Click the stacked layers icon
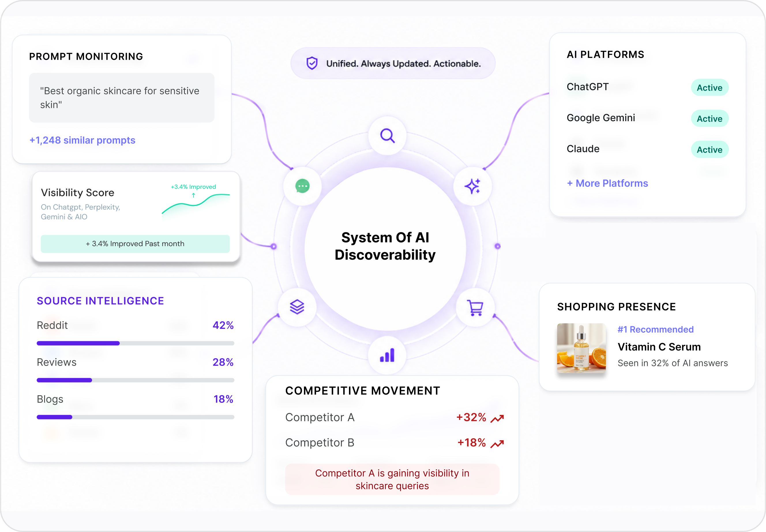Viewport: 766px width, 532px height. click(297, 307)
